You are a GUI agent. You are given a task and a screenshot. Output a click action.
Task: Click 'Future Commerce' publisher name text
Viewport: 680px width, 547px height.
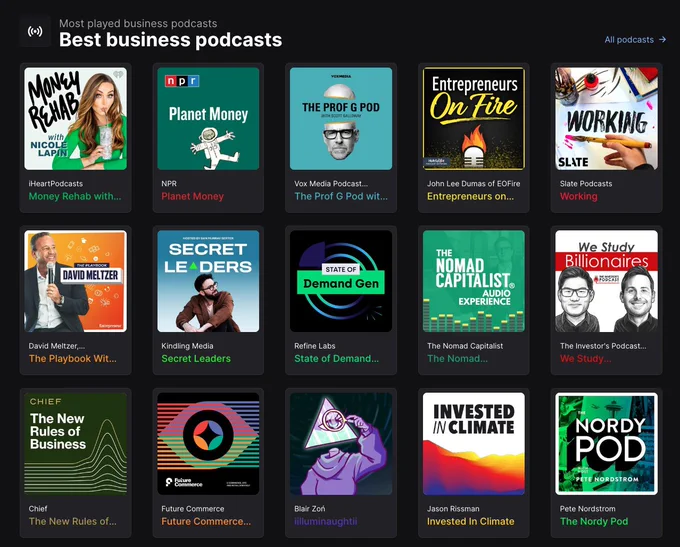[193, 509]
